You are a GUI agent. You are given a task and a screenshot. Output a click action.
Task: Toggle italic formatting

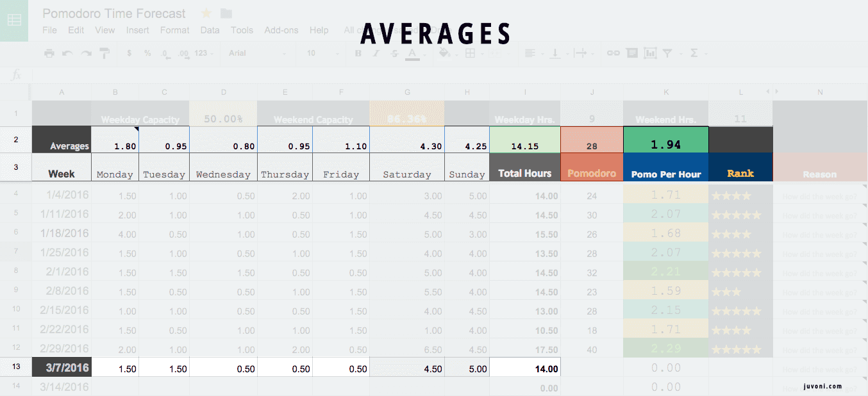point(376,53)
